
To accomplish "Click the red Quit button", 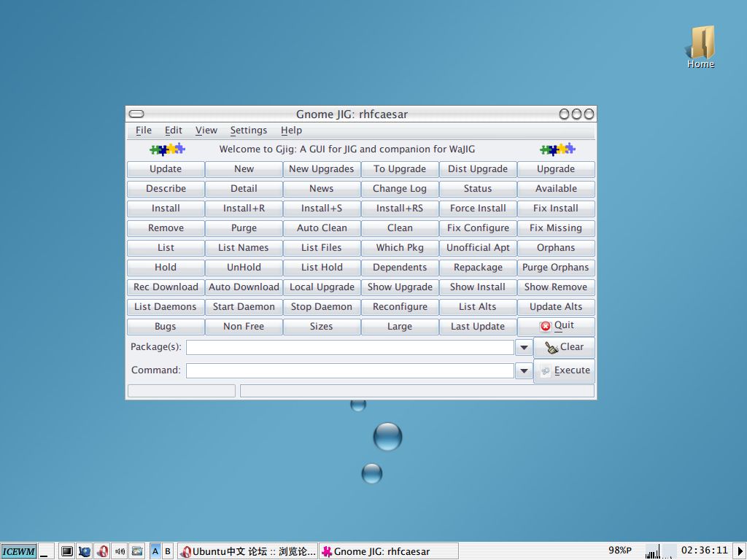I will pyautogui.click(x=556, y=326).
